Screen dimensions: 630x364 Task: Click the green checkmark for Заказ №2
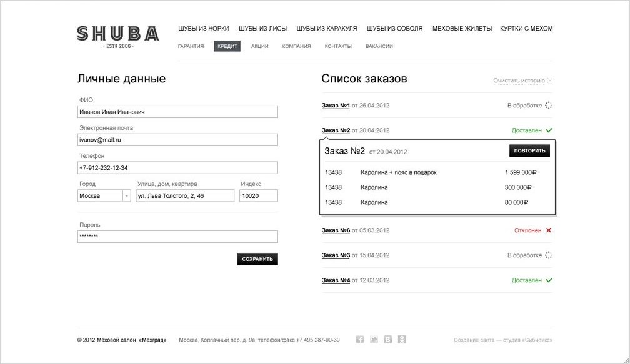(549, 130)
